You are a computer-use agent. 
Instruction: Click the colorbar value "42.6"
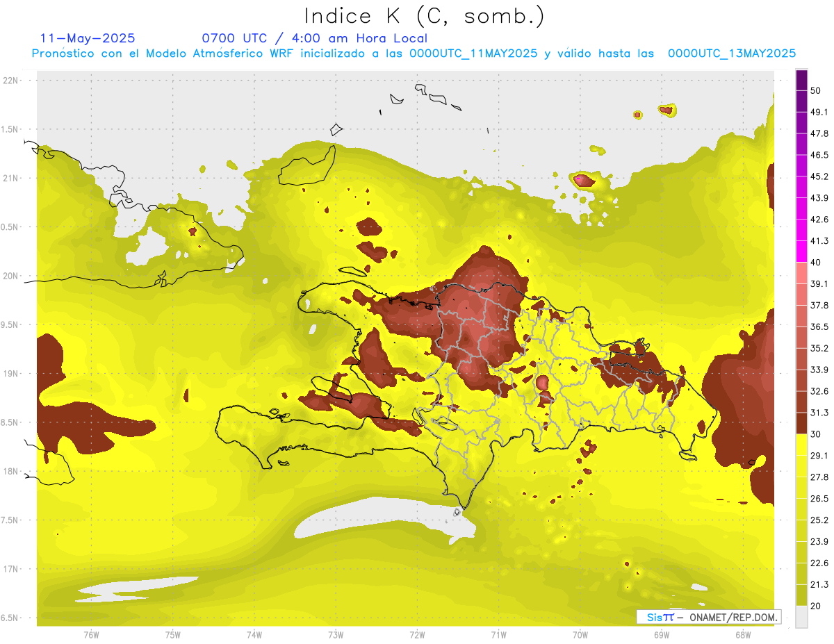point(819,220)
